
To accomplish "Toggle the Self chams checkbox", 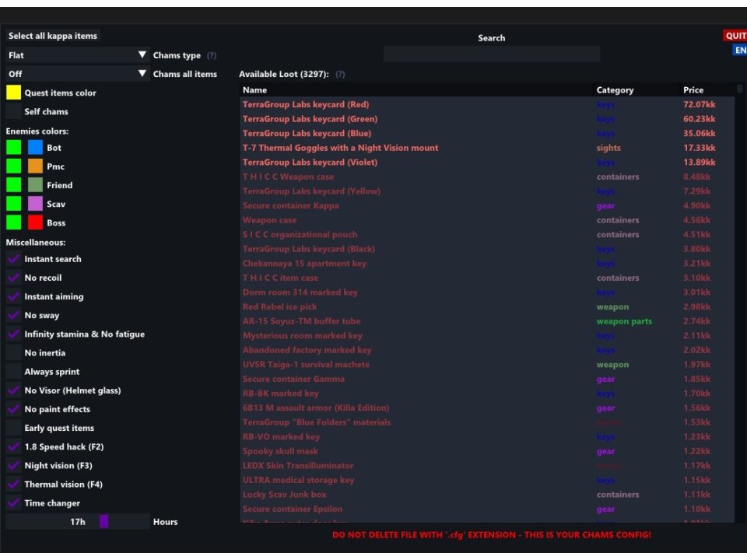I will pos(14,111).
